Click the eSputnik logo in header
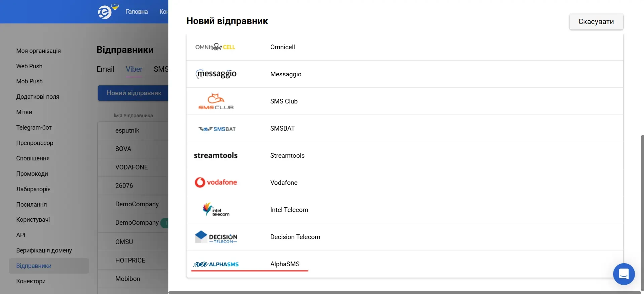 pyautogui.click(x=108, y=11)
